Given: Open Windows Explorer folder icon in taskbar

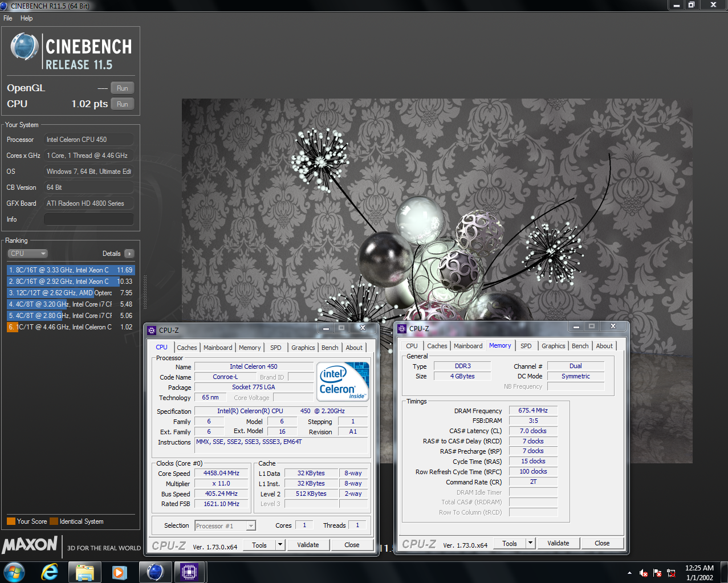Looking at the screenshot, I should pyautogui.click(x=84, y=572).
